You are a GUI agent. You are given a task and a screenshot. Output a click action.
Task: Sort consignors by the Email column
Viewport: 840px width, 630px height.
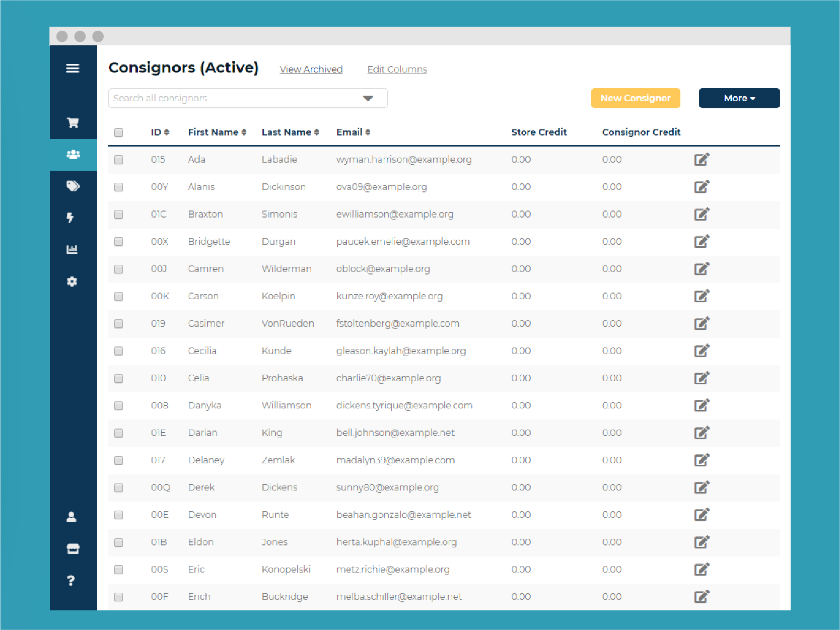[353, 132]
